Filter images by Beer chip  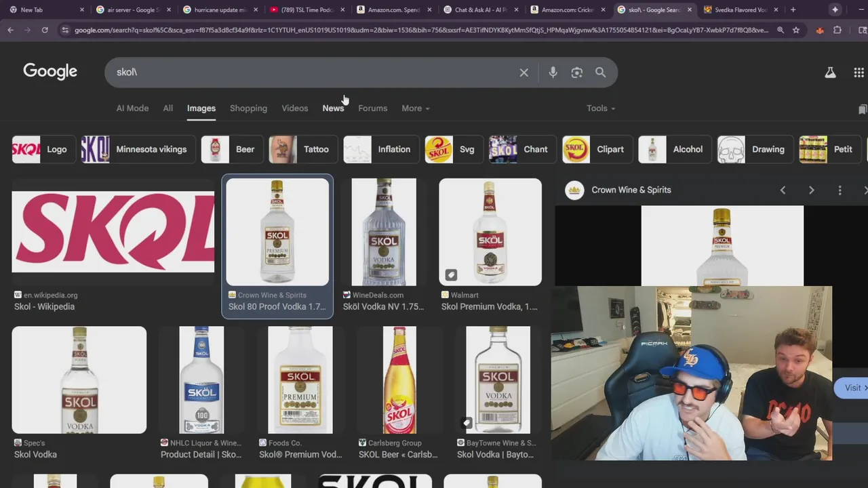click(x=232, y=149)
